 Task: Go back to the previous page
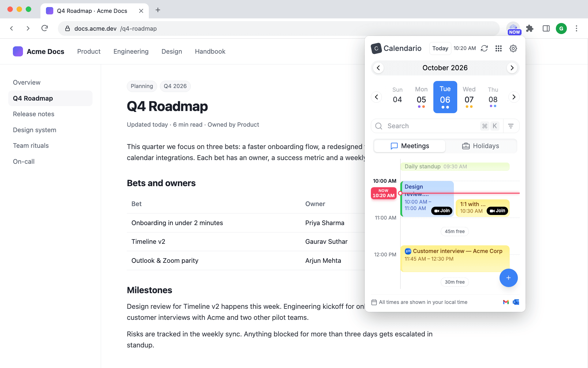(x=12, y=29)
